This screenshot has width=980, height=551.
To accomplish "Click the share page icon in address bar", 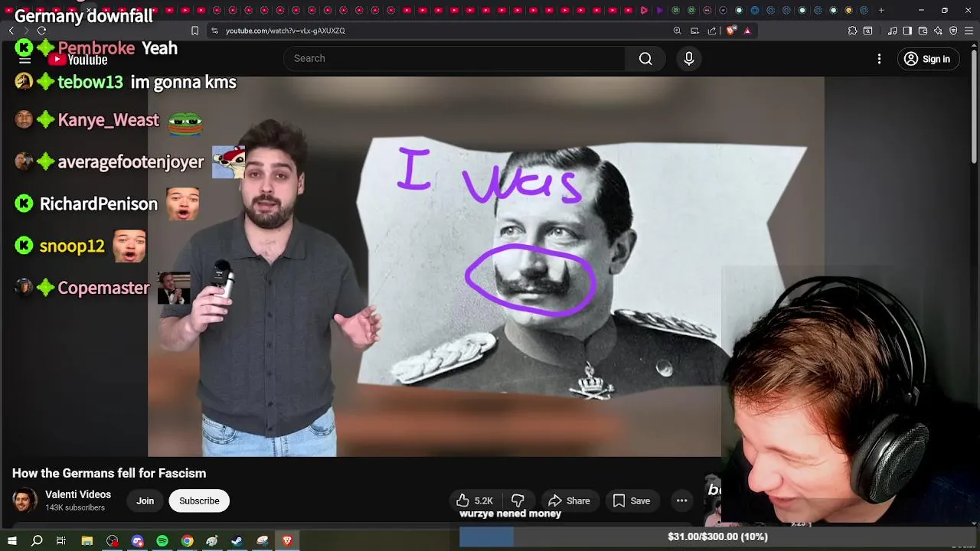I will click(712, 31).
